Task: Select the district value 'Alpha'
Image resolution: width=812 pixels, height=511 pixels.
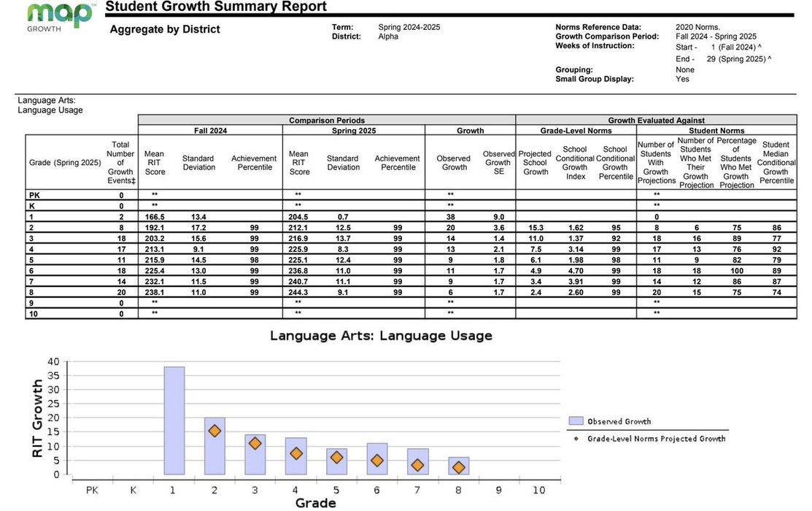Action: [x=388, y=36]
